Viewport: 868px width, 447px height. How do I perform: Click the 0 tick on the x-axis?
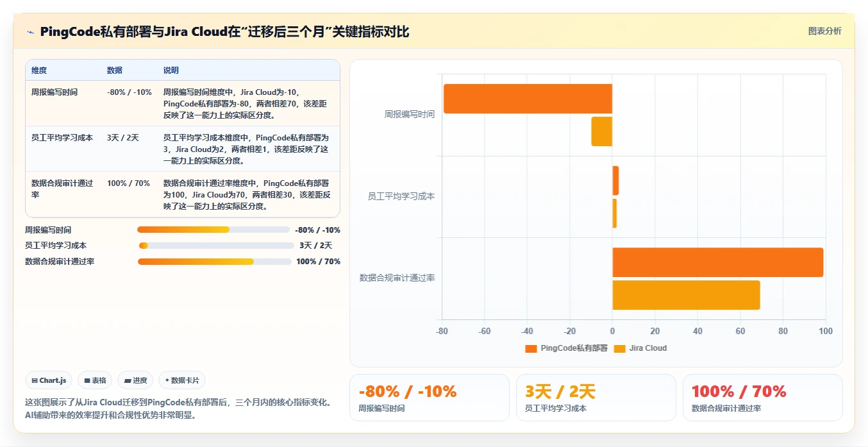pyautogui.click(x=612, y=331)
